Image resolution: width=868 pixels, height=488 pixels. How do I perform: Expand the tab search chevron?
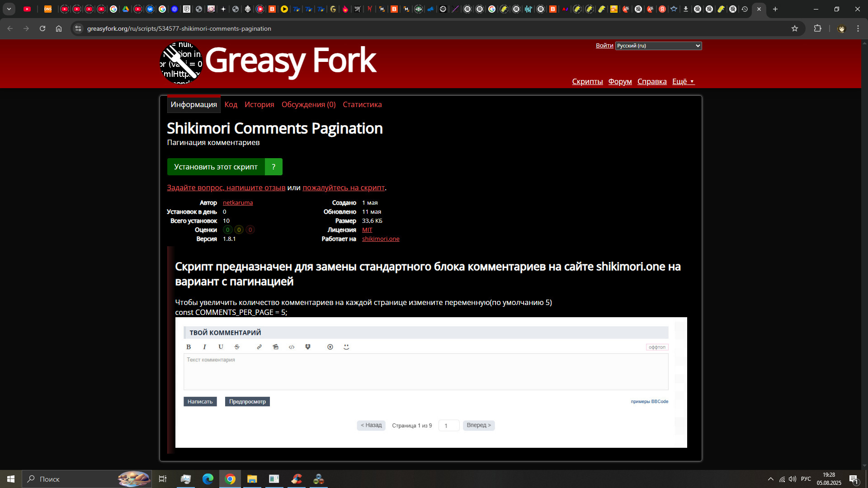pos(9,9)
